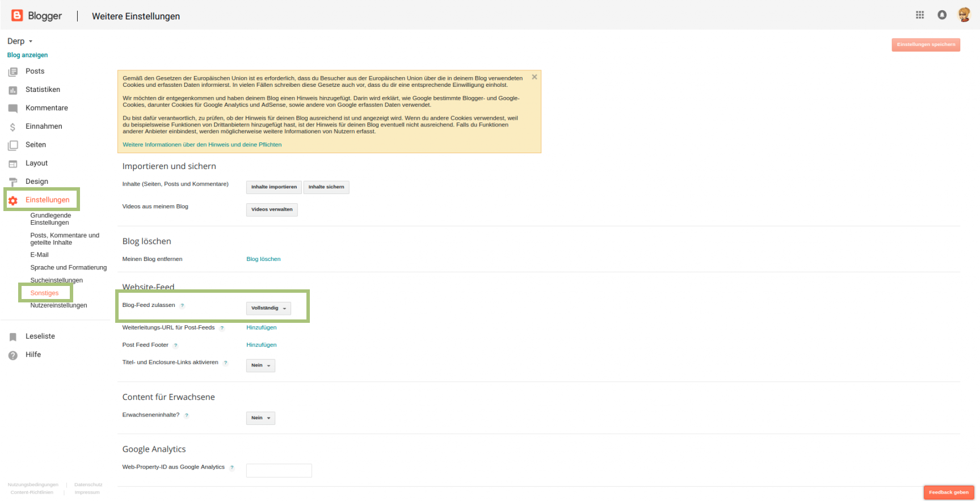Open the Blog-Feed zulassen Vollständig dropdown
Image resolution: width=980 pixels, height=501 pixels.
click(268, 308)
